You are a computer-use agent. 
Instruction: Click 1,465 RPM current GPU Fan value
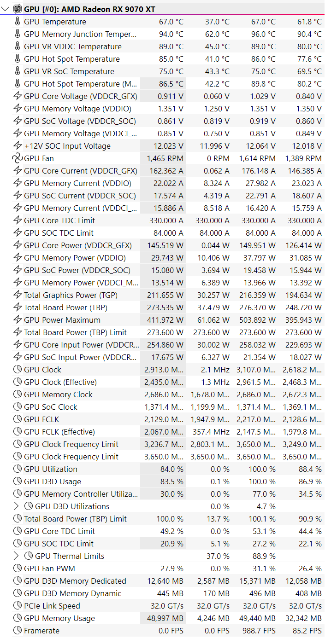[165, 158]
